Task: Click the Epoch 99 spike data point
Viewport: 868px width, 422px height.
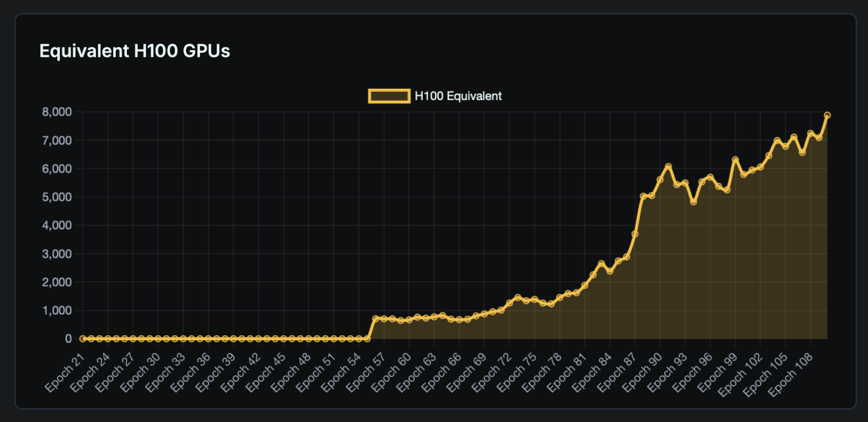Action: point(735,159)
